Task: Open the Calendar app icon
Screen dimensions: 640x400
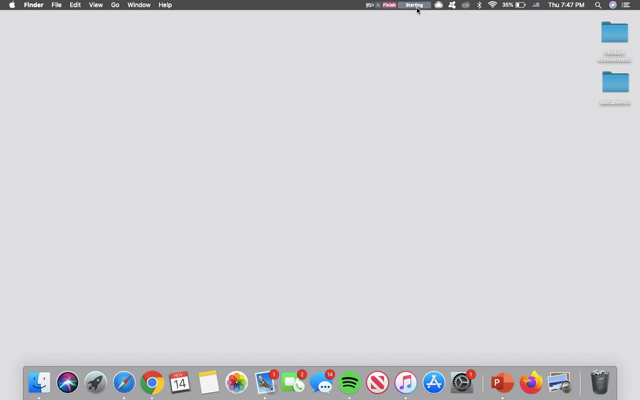Action: 180,382
